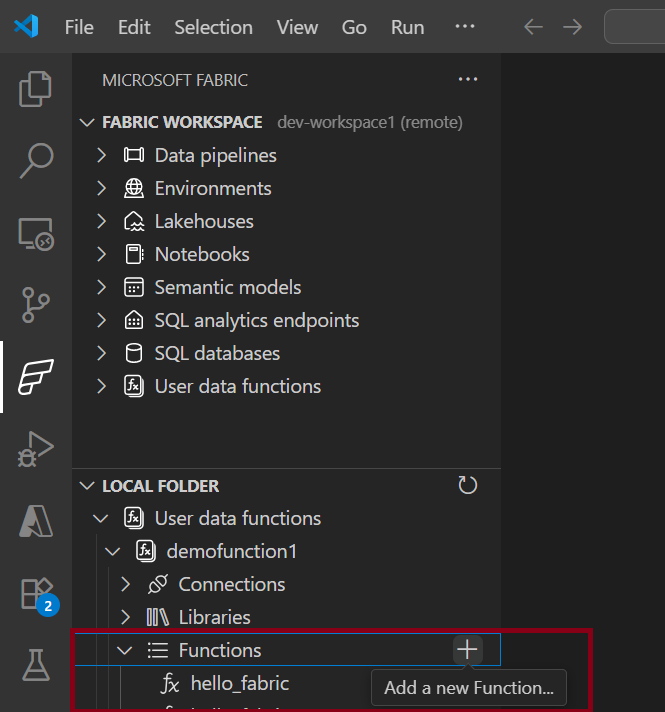The image size is (665, 712).
Task: Expand the Semantic models node
Action: pos(102,287)
